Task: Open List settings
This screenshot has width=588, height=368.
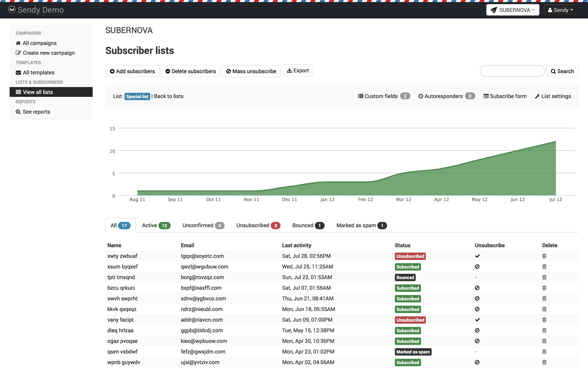Action: 553,96
